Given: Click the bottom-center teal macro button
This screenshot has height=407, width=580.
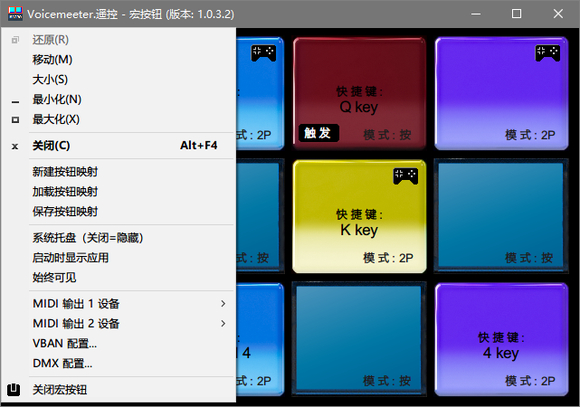Looking at the screenshot, I should click(359, 339).
